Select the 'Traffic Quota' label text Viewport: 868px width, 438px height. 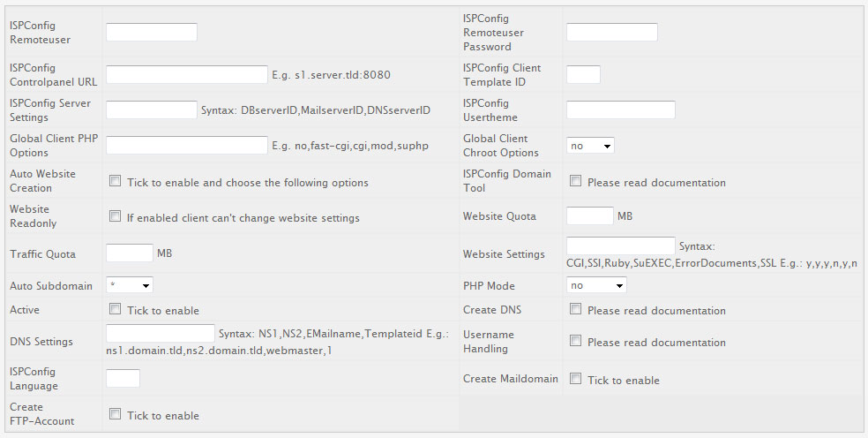pos(42,254)
